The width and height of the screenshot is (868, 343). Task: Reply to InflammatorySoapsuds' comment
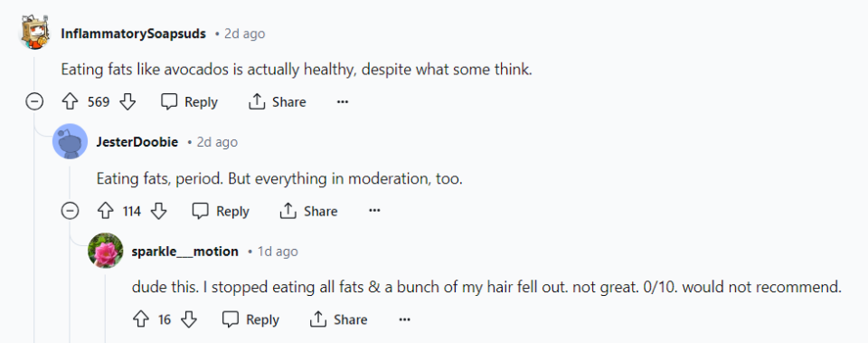point(189,102)
